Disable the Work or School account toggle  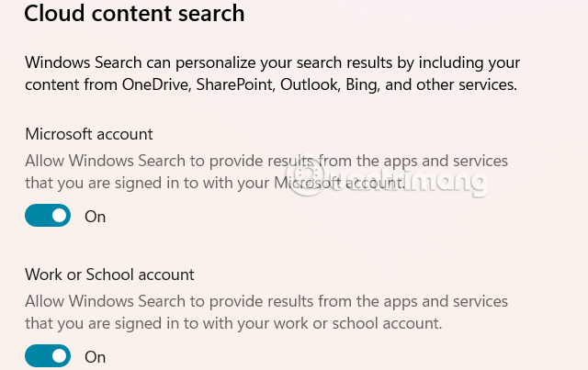click(x=48, y=355)
